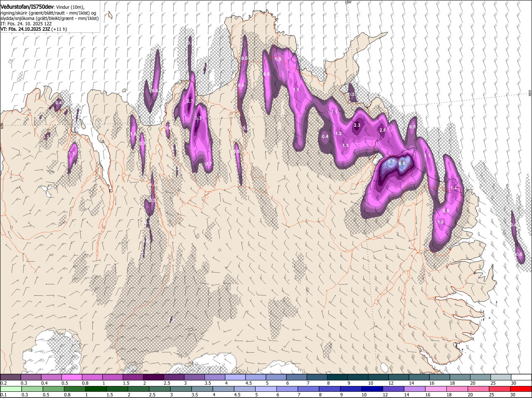Click the '0.2' label in the upper legend row
The height and width of the screenshot is (398, 532).
coord(3,383)
